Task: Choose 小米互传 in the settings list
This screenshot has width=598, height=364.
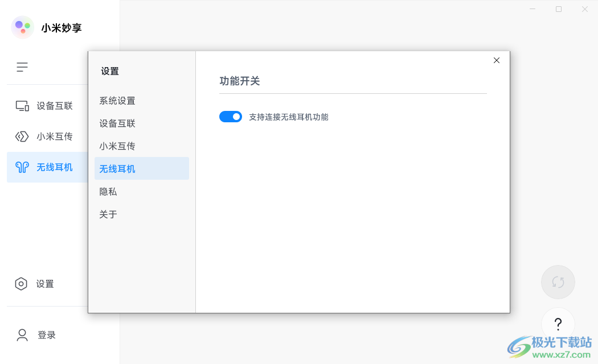Action: point(117,146)
